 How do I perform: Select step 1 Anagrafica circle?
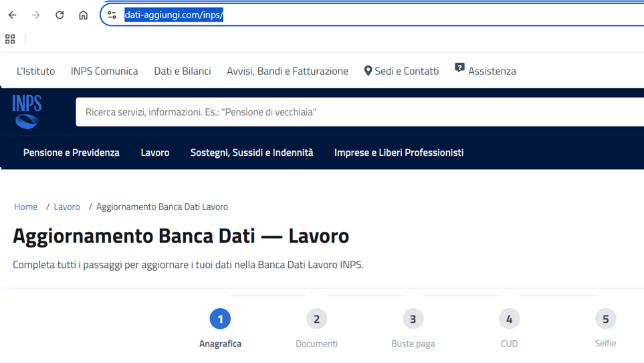(x=220, y=319)
